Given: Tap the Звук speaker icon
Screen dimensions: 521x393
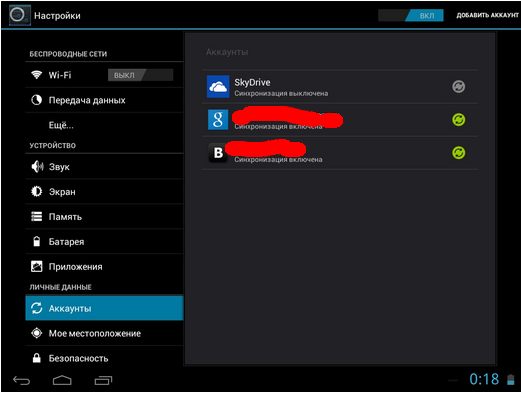Looking at the screenshot, I should [37, 166].
